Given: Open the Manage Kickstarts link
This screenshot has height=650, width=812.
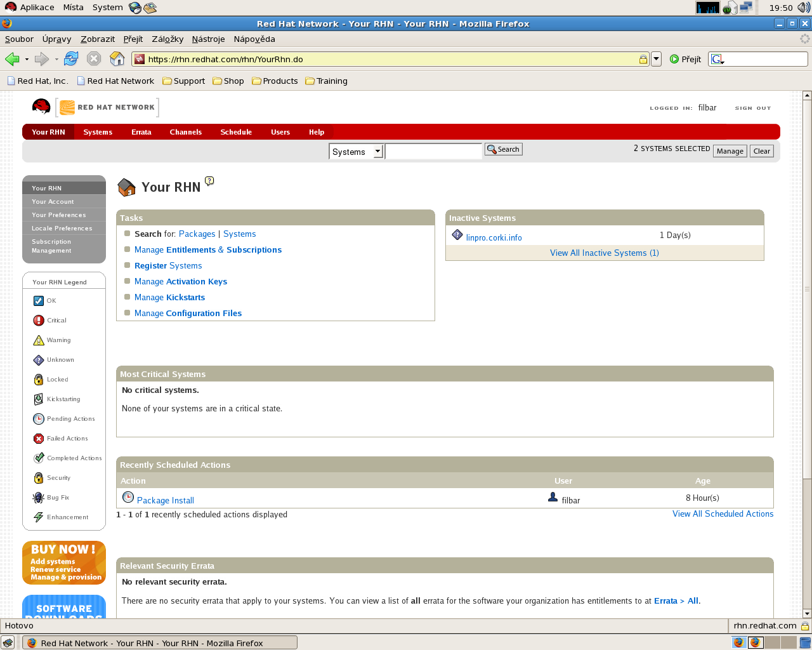Looking at the screenshot, I should (x=170, y=297).
